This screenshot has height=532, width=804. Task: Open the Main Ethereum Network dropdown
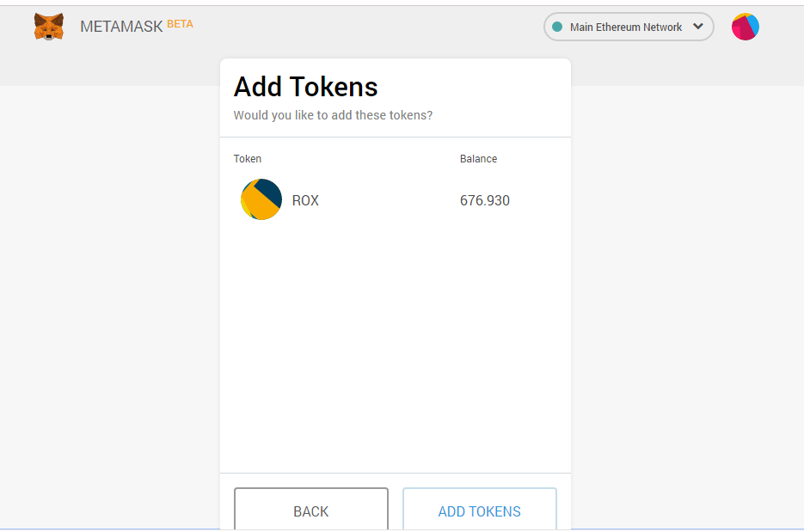coord(629,27)
